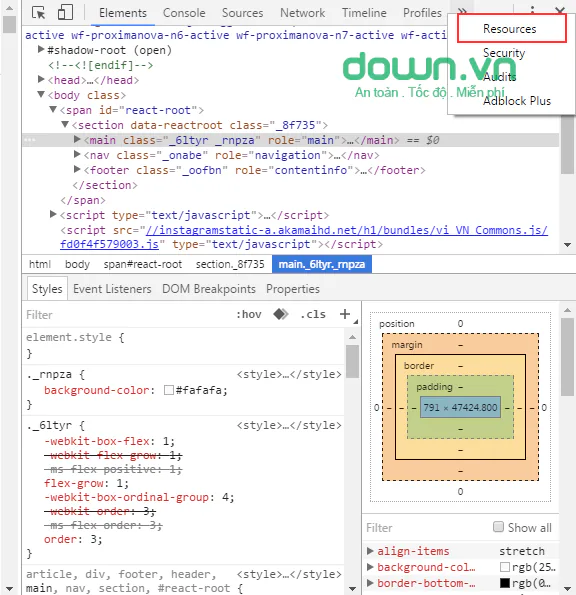
Task: Expand background-col… computed property
Action: (x=370, y=567)
